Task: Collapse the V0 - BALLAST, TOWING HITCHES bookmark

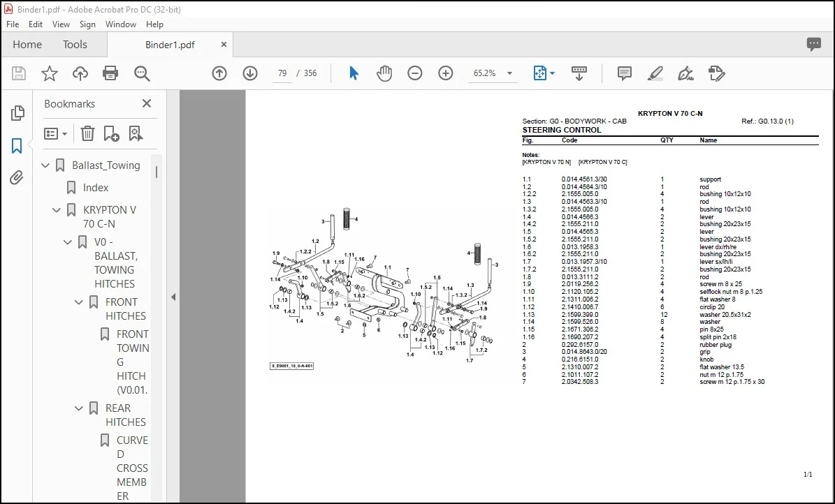Action: pos(68,242)
